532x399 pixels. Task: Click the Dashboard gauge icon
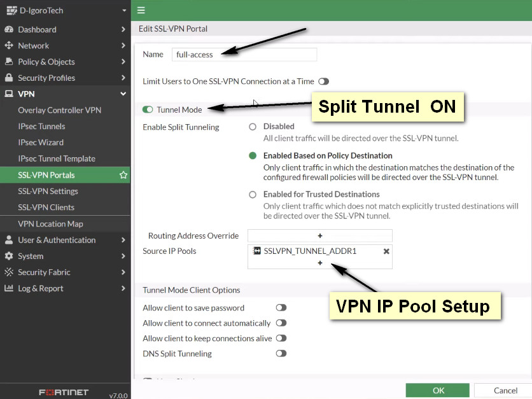9,29
